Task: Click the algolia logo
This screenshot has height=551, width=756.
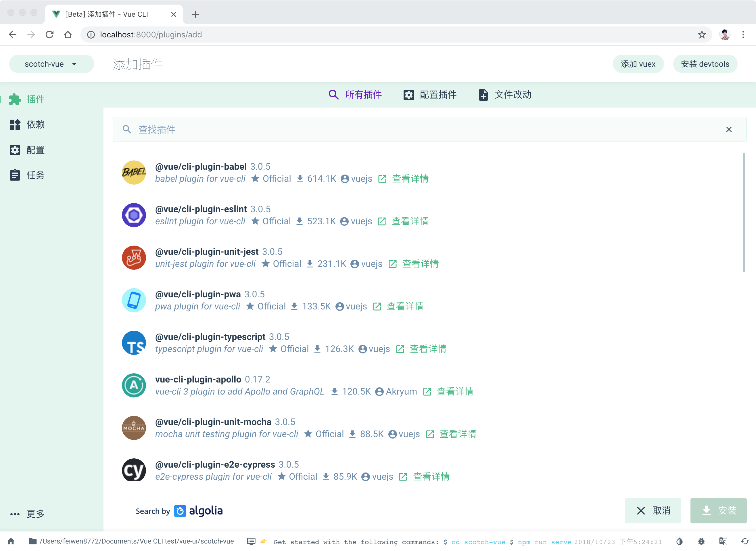Action: click(198, 511)
